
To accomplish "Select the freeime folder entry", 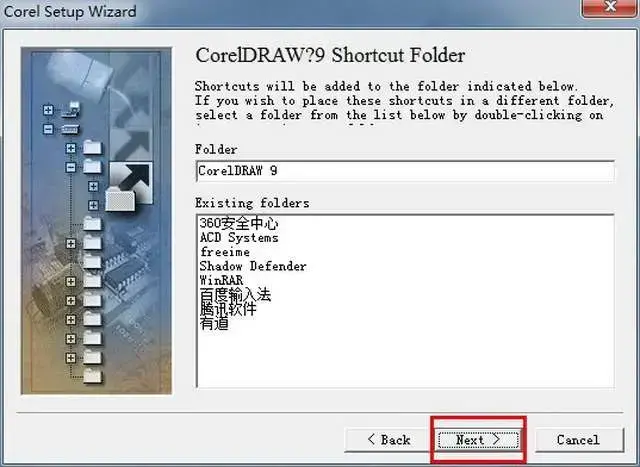I will [x=225, y=252].
